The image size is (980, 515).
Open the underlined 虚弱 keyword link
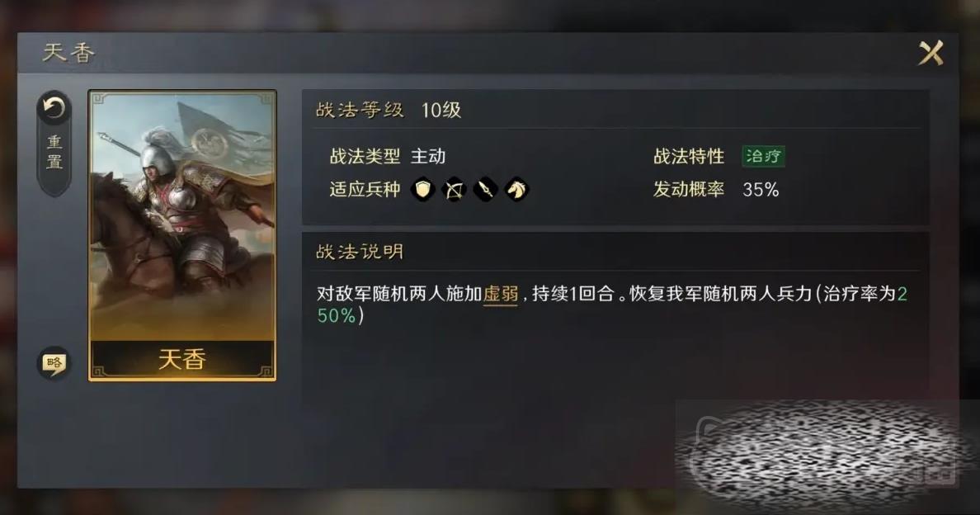[501, 294]
